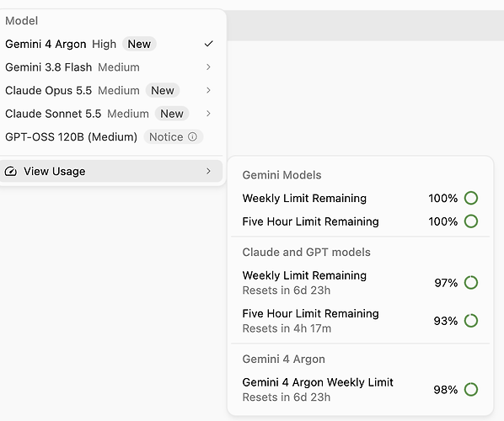
Task: Expand Gemini 3.8 Flash options chevron
Action: [x=208, y=67]
